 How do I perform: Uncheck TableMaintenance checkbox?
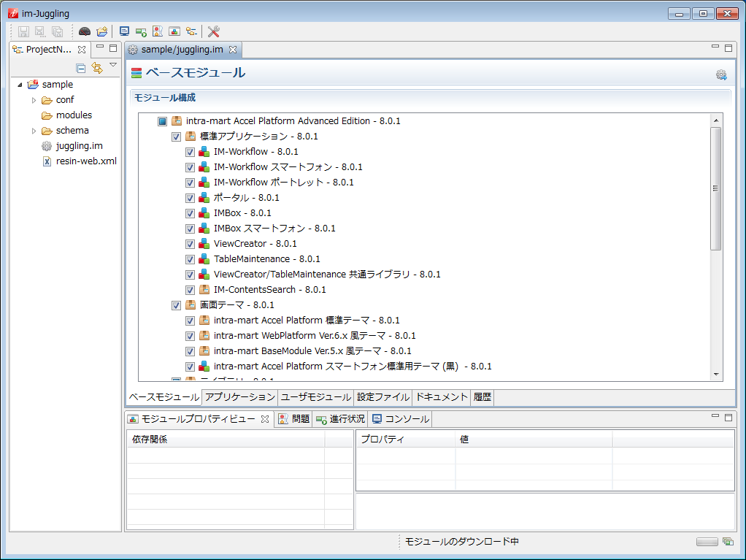click(x=190, y=259)
